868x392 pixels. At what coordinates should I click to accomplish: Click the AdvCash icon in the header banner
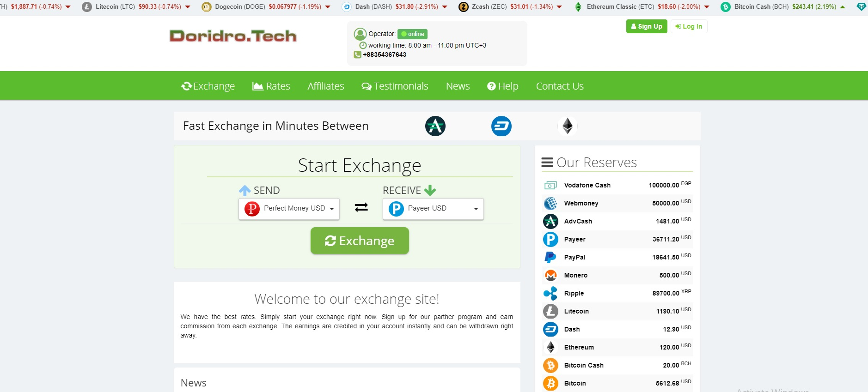(435, 126)
